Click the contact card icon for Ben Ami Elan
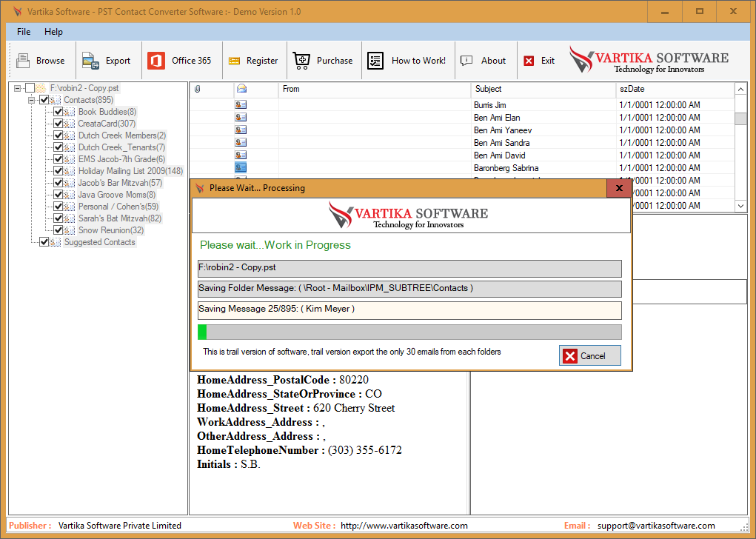Image resolution: width=756 pixels, height=539 pixels. click(x=241, y=117)
